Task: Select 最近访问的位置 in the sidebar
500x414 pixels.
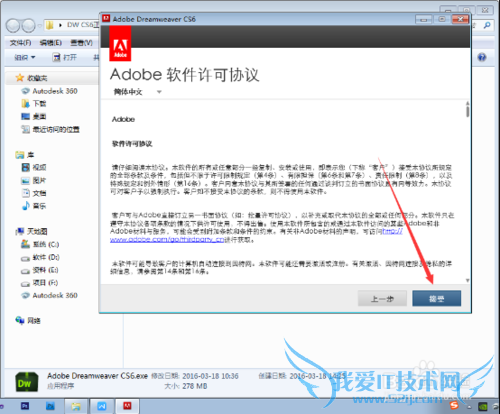Action: point(50,130)
